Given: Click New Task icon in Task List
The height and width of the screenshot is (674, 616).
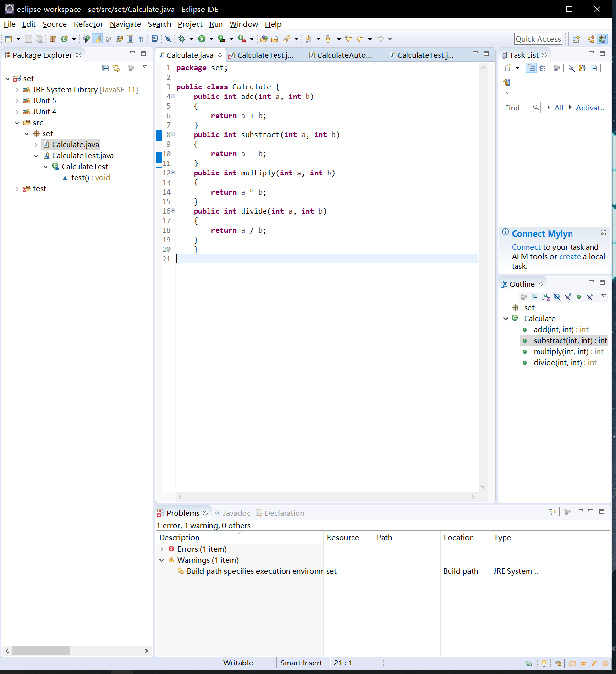Looking at the screenshot, I should (508, 68).
